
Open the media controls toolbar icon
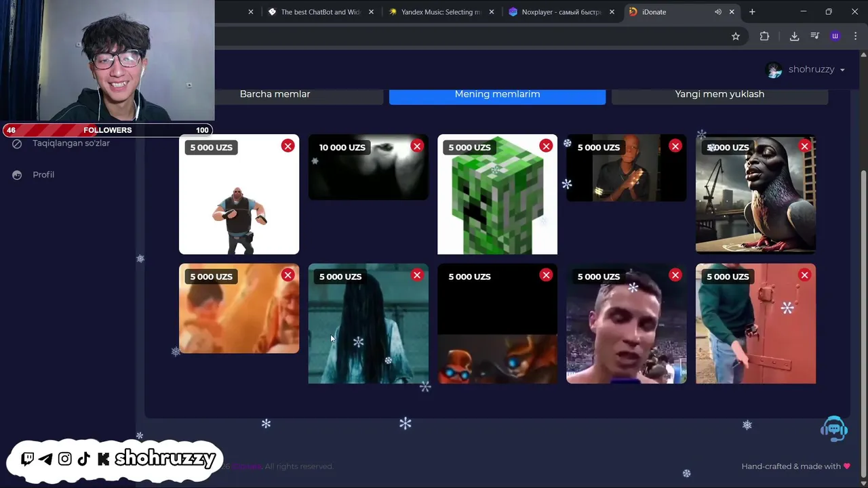pos(815,37)
